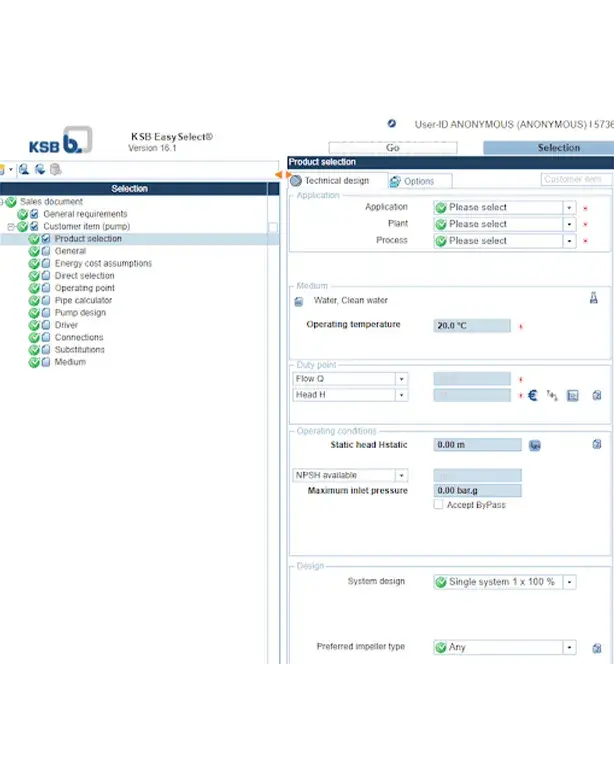Toggle the Energy cost assumptions checkbox
This screenshot has width=614, height=781.
[46, 263]
